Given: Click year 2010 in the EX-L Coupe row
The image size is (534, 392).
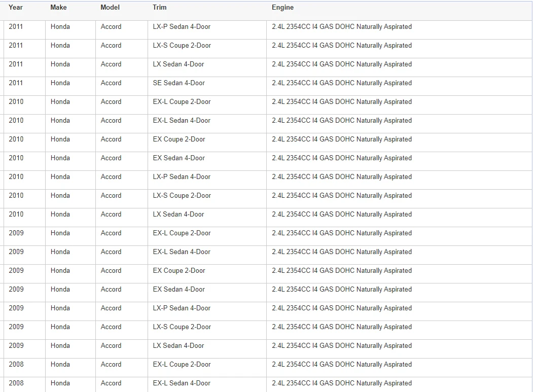Looking at the screenshot, I should point(16,101).
